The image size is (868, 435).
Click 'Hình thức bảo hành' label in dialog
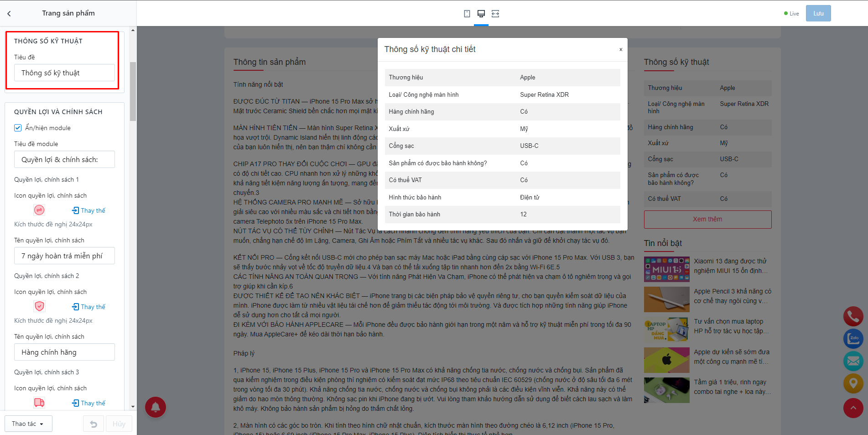click(x=415, y=198)
